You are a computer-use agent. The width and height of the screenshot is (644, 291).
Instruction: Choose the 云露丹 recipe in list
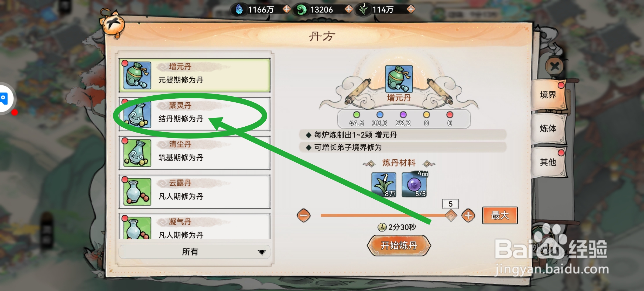pos(194,192)
